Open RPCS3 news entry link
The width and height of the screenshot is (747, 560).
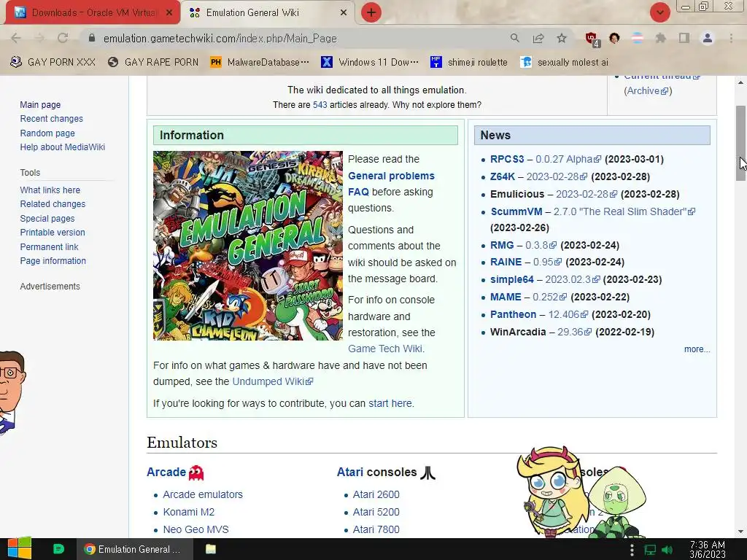click(507, 159)
